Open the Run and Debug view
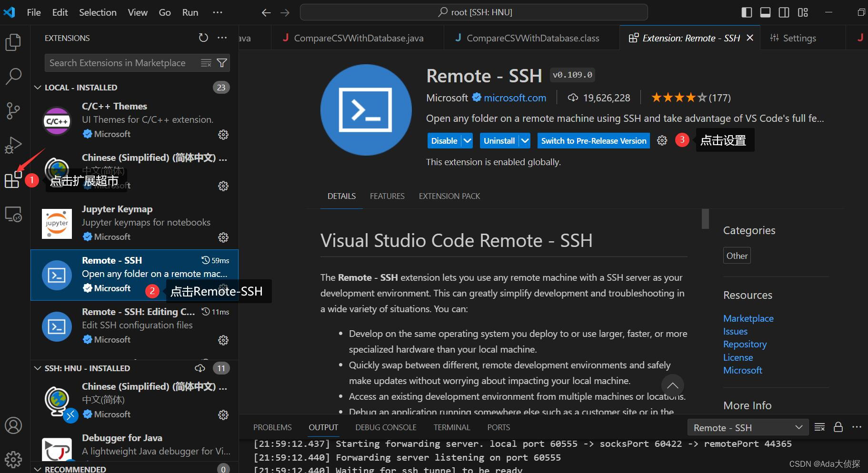The width and height of the screenshot is (868, 473). [x=14, y=145]
